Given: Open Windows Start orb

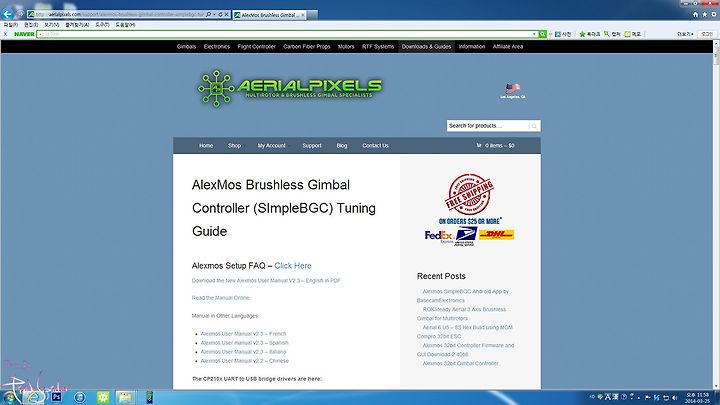Looking at the screenshot, I should pyautogui.click(x=8, y=398).
